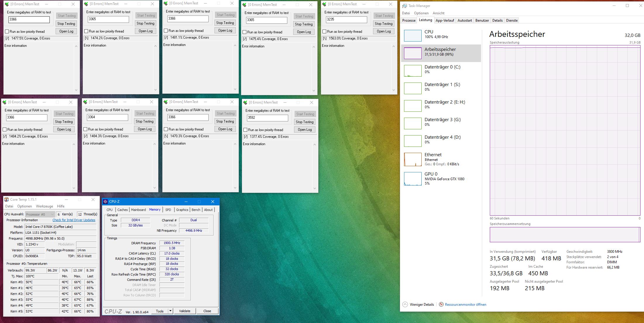Open the Check for Intel Driver Updates link
The height and width of the screenshot is (323, 644).
pyautogui.click(x=74, y=220)
